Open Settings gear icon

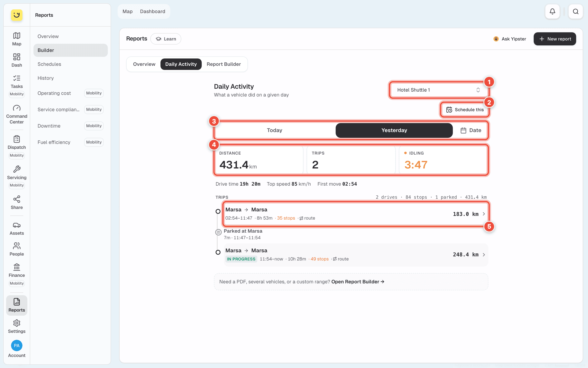pyautogui.click(x=17, y=326)
